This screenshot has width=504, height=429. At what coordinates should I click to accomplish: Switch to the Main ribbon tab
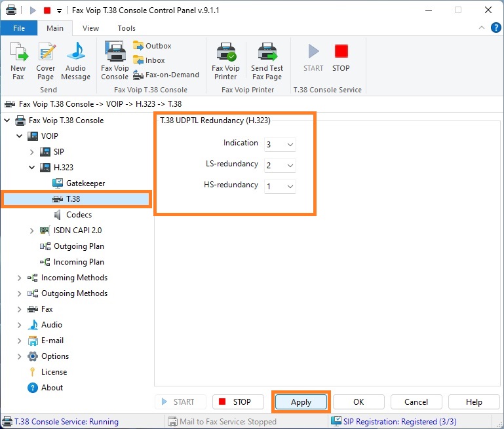coord(55,28)
